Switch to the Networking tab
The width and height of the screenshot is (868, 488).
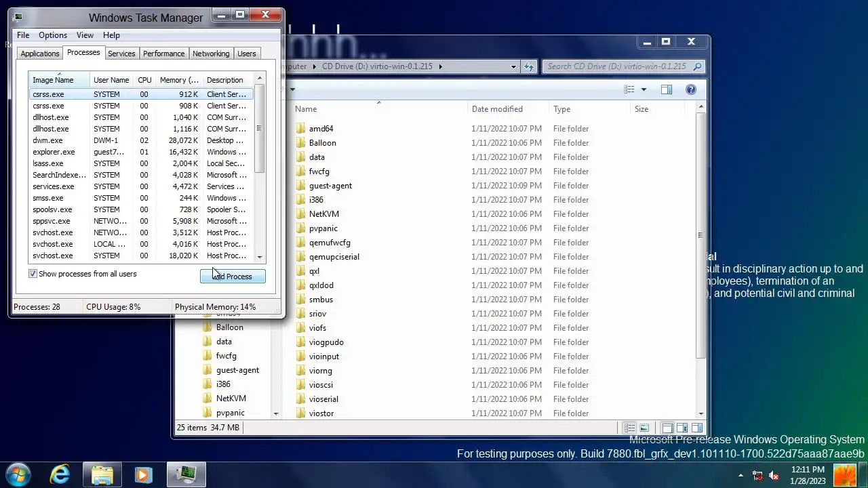211,54
